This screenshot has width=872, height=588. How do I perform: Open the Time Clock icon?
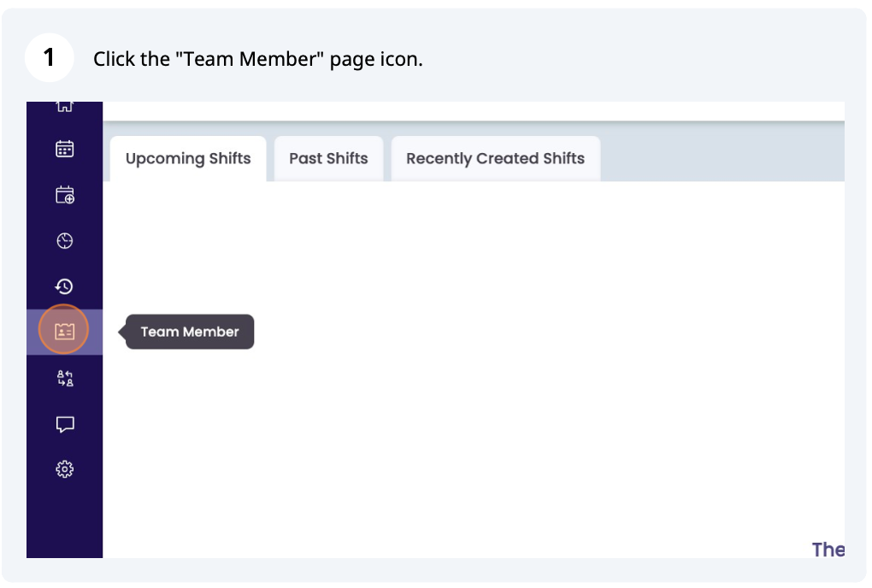(x=65, y=240)
